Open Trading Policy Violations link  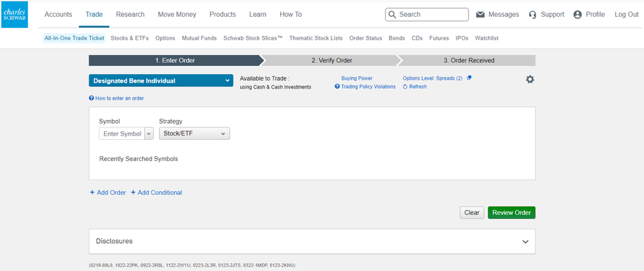click(x=368, y=86)
